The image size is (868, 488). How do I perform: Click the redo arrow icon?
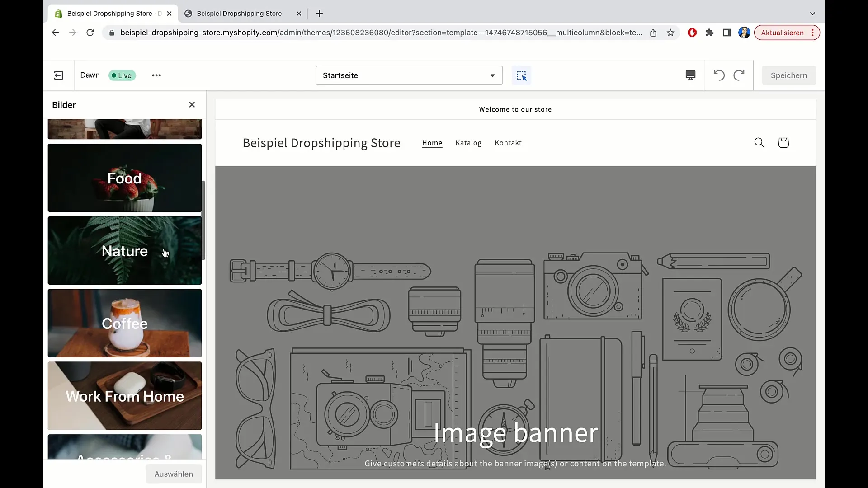point(739,75)
